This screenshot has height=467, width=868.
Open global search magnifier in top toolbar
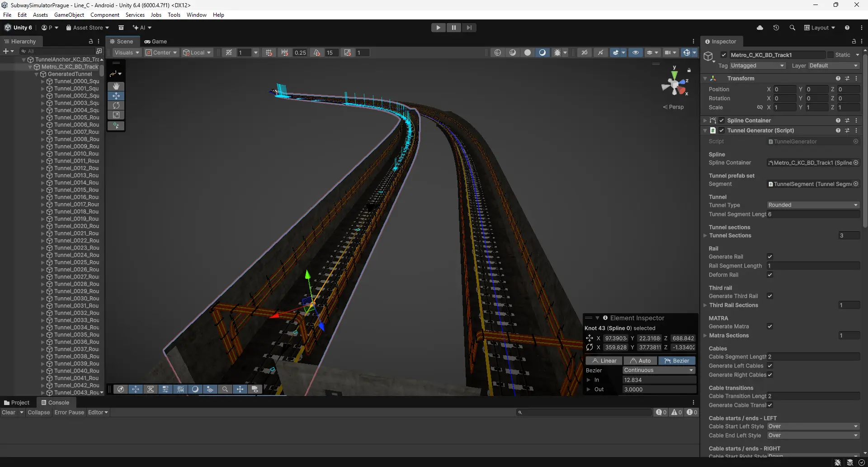793,28
